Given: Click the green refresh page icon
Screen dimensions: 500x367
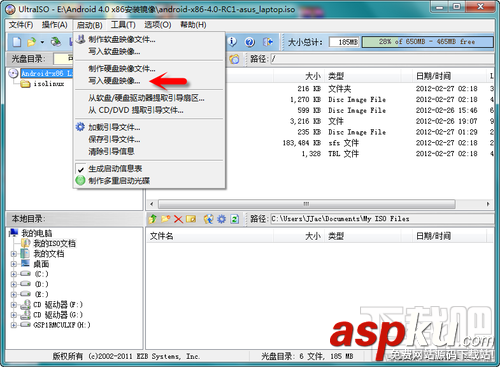Looking at the screenshot, I should pyautogui.click(x=235, y=219).
